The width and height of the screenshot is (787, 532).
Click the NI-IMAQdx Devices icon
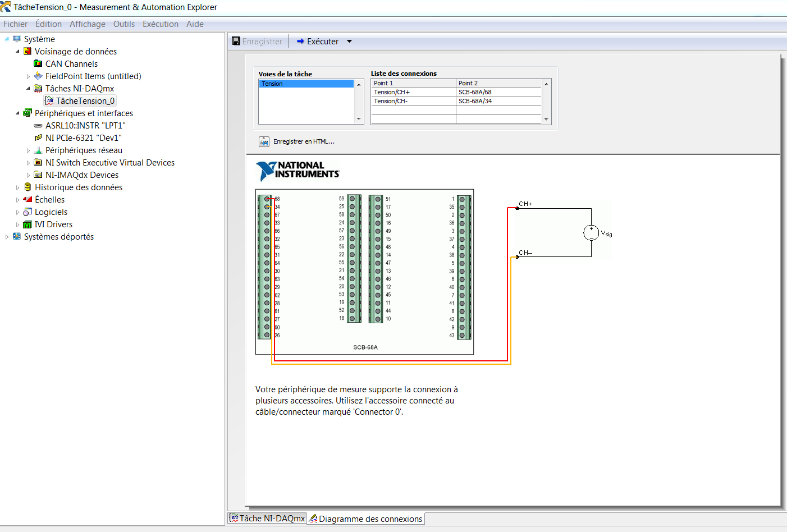click(38, 175)
